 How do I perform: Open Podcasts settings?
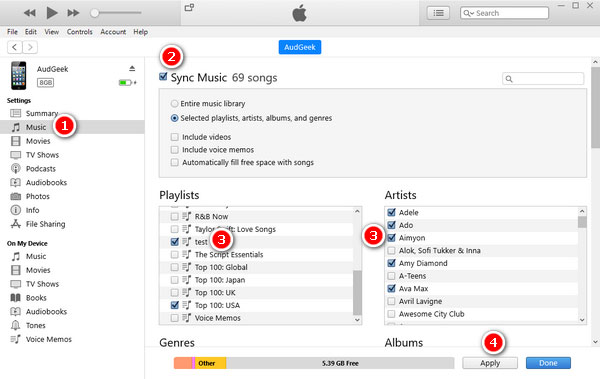point(41,168)
